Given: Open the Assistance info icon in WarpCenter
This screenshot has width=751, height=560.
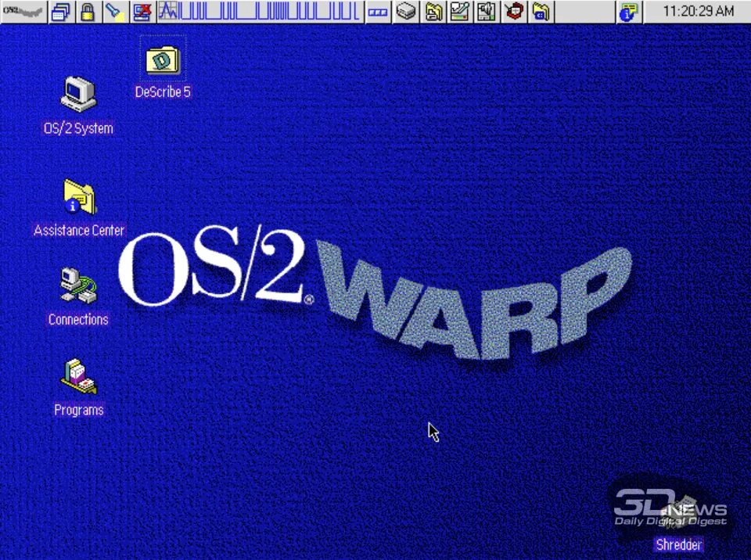Looking at the screenshot, I should click(x=628, y=12).
